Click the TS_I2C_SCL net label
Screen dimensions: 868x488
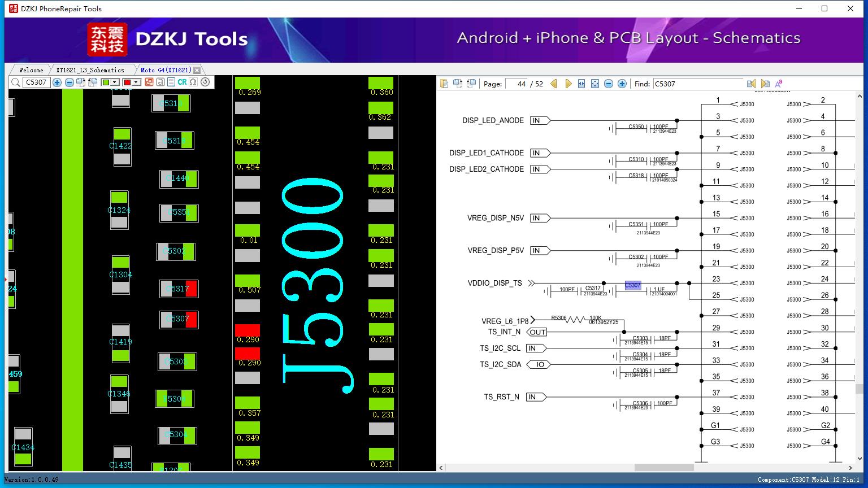coord(500,348)
